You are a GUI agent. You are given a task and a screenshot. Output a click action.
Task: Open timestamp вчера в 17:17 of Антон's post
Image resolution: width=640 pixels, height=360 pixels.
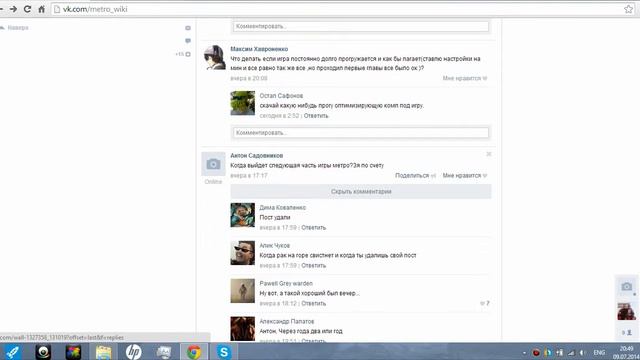coord(249,176)
